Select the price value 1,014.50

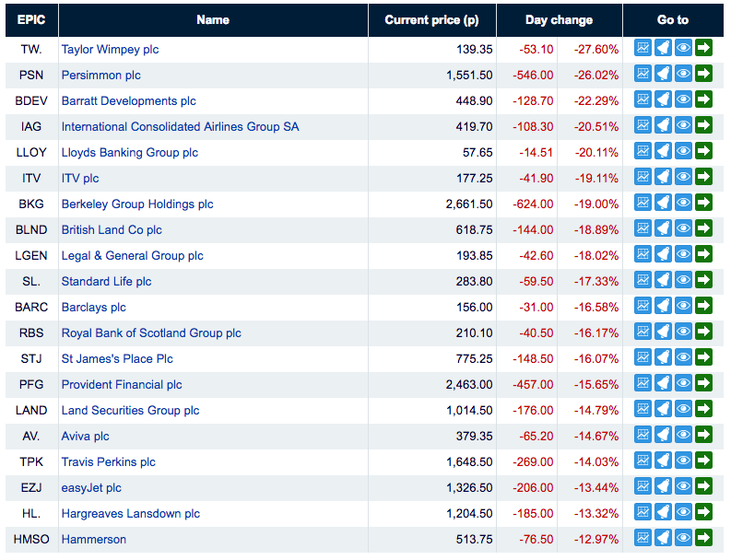469,411
